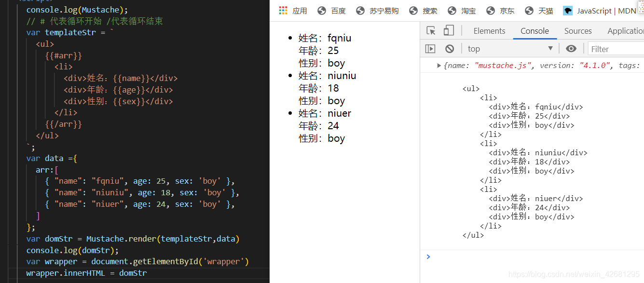
Task: Click the niuer object line in editor
Action: (140, 204)
